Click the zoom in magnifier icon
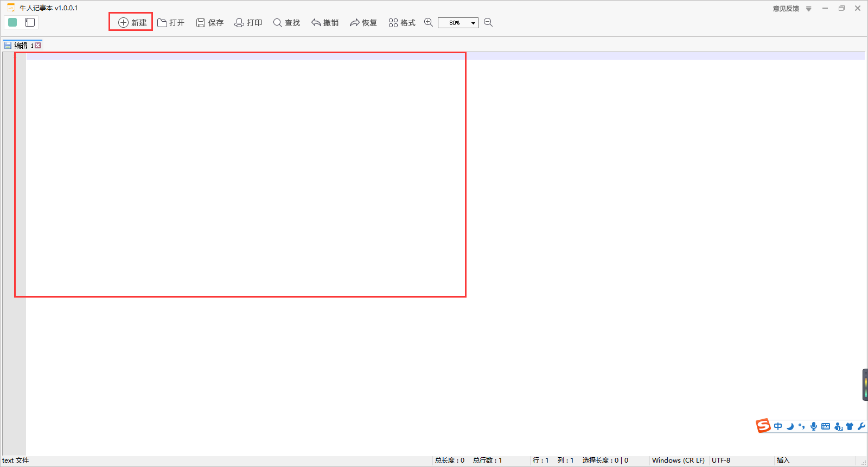Image resolution: width=868 pixels, height=467 pixels. click(x=429, y=22)
